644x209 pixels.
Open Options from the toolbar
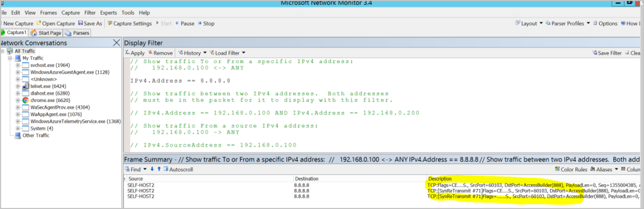pyautogui.click(x=605, y=23)
